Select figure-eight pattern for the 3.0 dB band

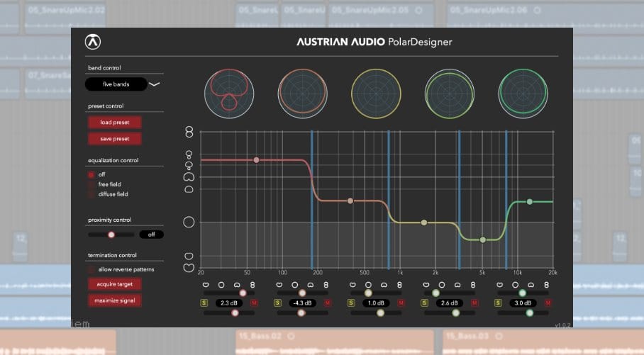pos(547,284)
